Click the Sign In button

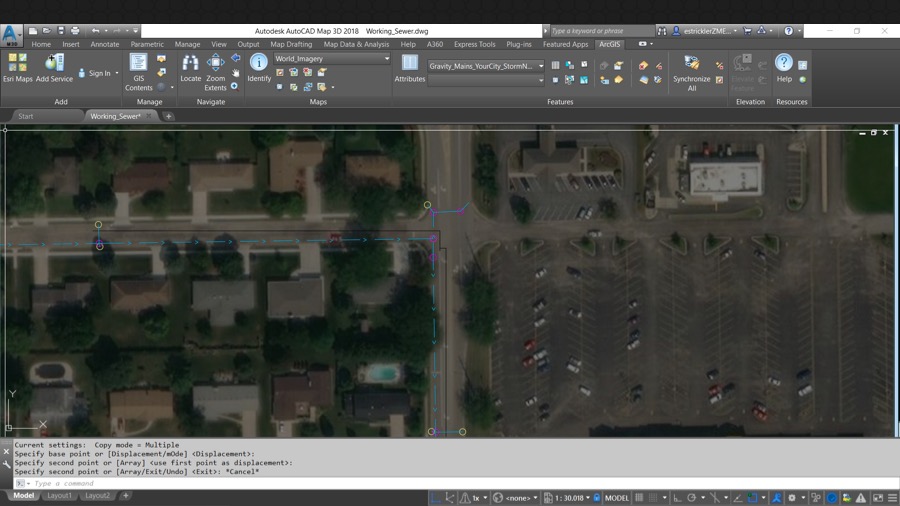(x=99, y=73)
